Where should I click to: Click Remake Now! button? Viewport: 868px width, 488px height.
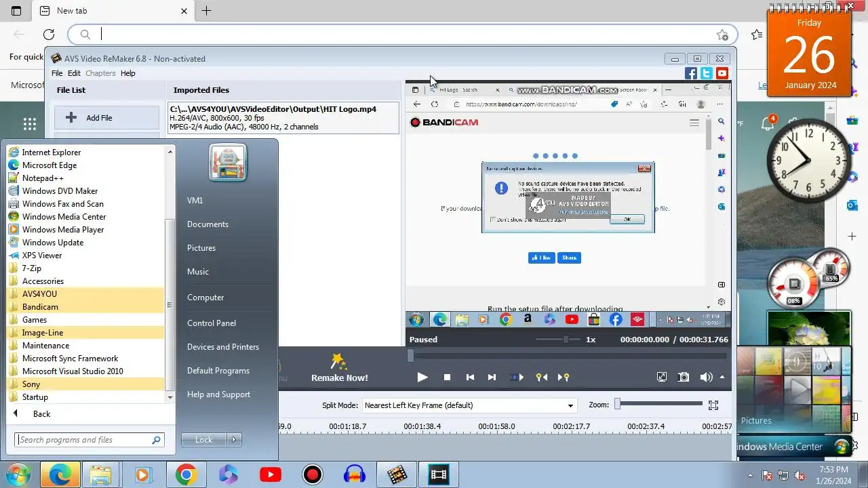click(x=339, y=369)
